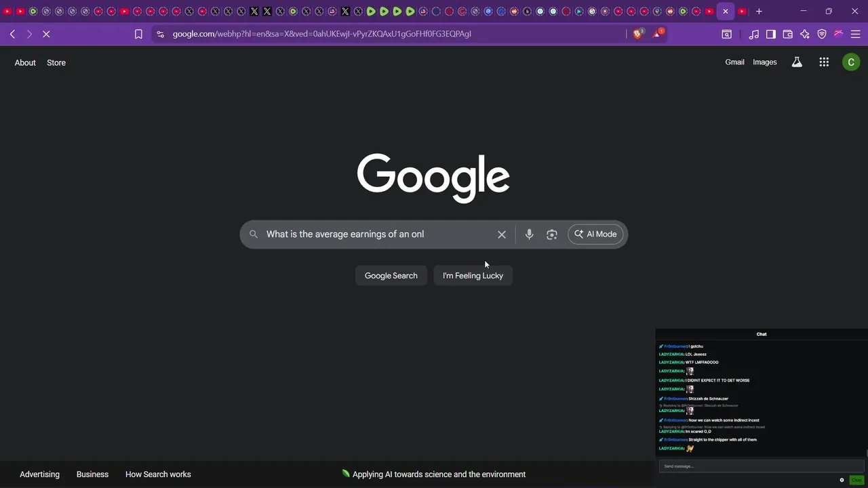
Task: Go back using the browser back arrow
Action: coord(12,34)
